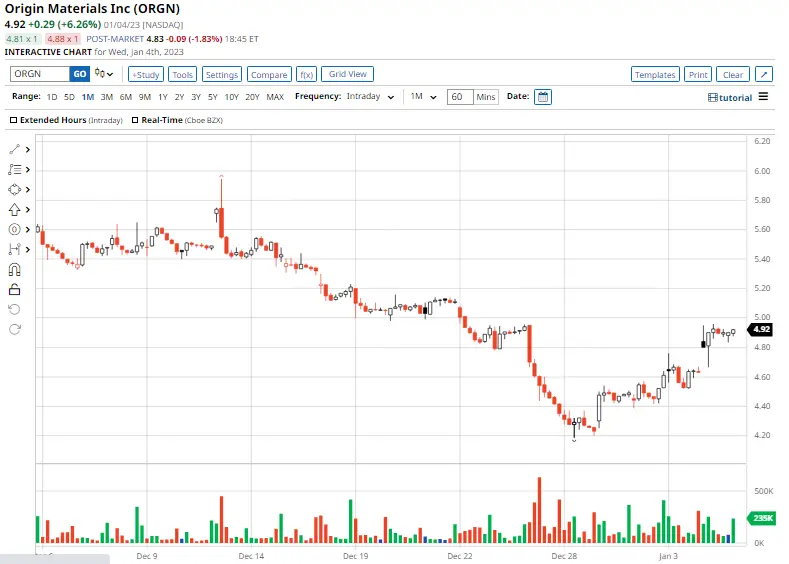Screen dimensions: 789x564
Task: Select the trend line drawing tool
Action: [x=15, y=149]
